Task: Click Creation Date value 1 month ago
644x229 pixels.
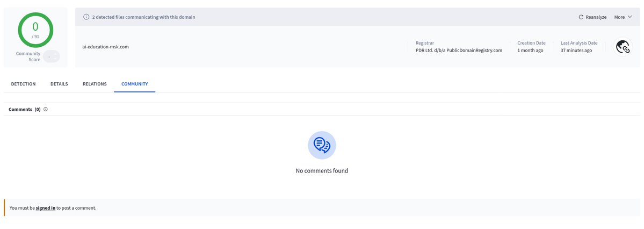Action: coord(530,51)
